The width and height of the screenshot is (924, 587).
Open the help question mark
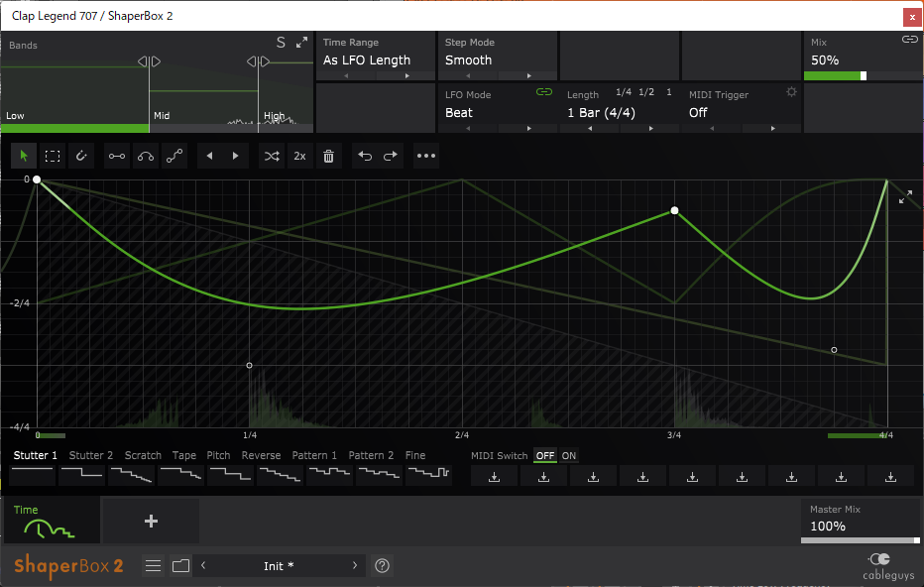(x=382, y=566)
